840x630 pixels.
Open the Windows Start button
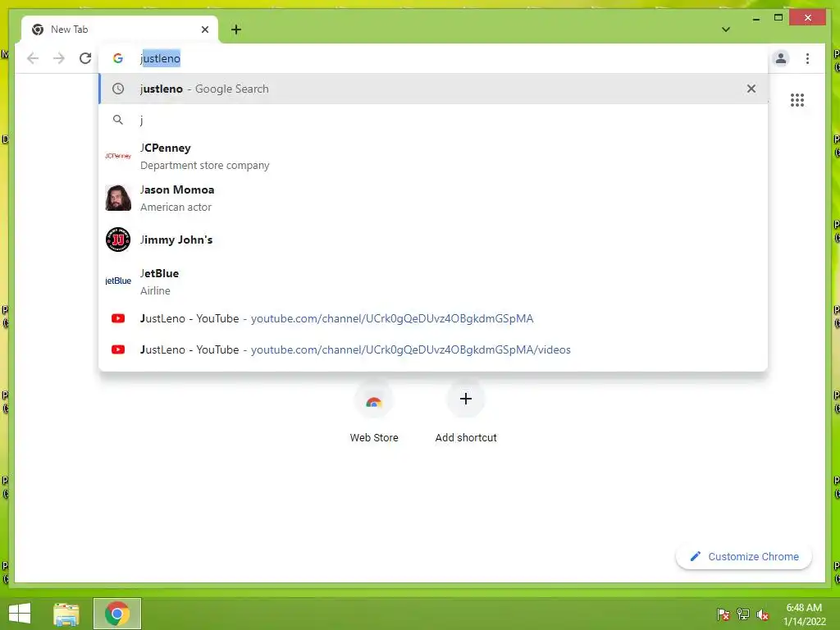click(20, 614)
